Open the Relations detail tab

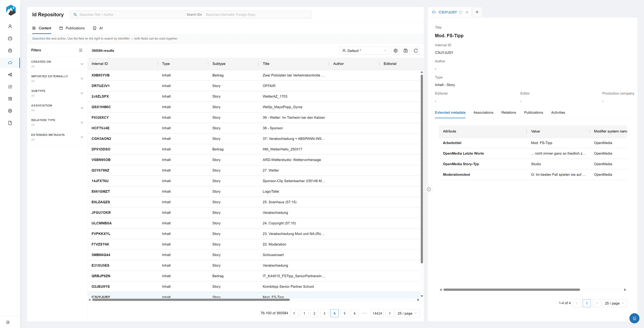click(x=508, y=112)
